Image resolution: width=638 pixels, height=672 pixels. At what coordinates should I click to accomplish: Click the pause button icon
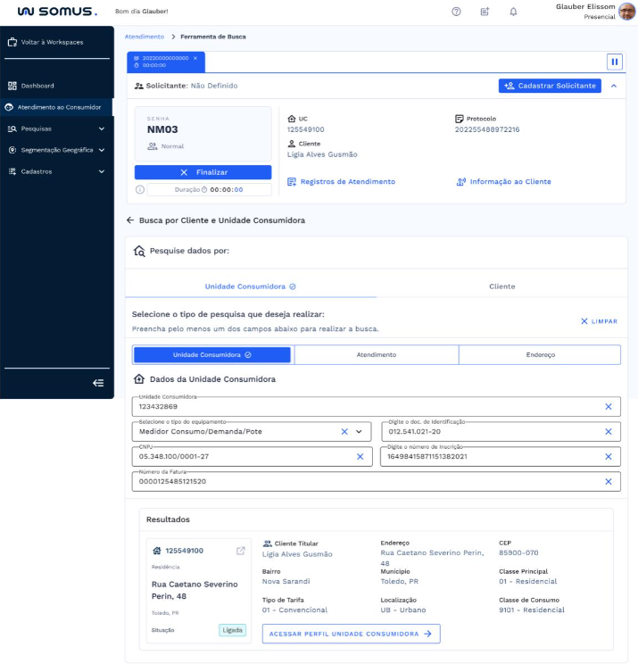614,62
